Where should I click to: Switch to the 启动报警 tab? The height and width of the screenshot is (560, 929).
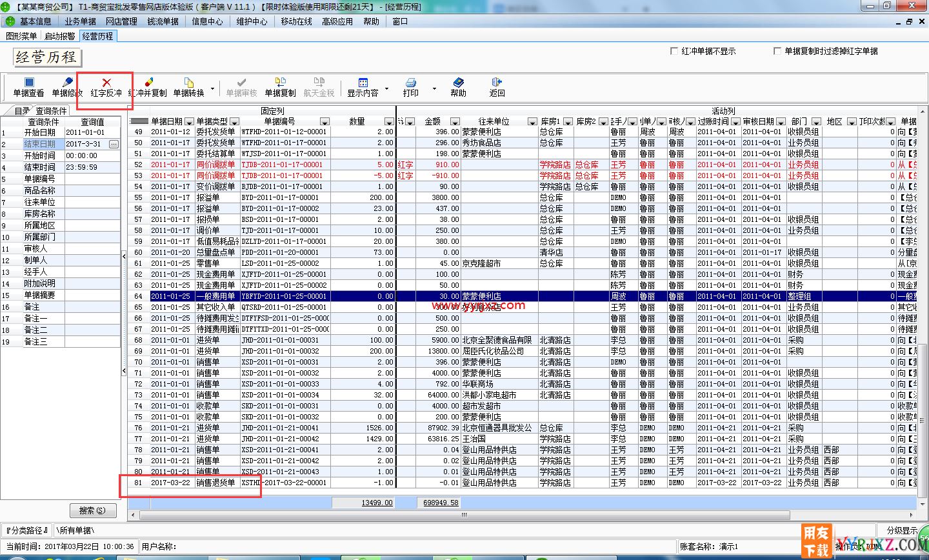(x=59, y=36)
